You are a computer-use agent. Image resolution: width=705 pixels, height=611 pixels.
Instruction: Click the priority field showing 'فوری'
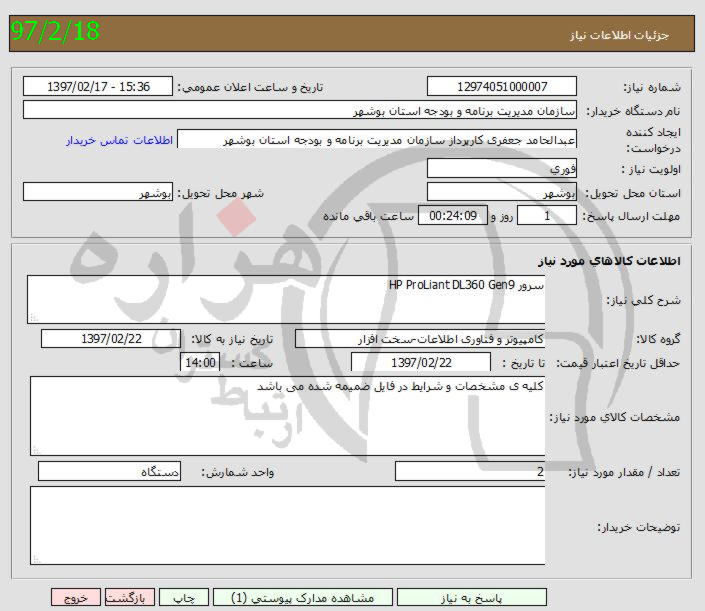[502, 168]
